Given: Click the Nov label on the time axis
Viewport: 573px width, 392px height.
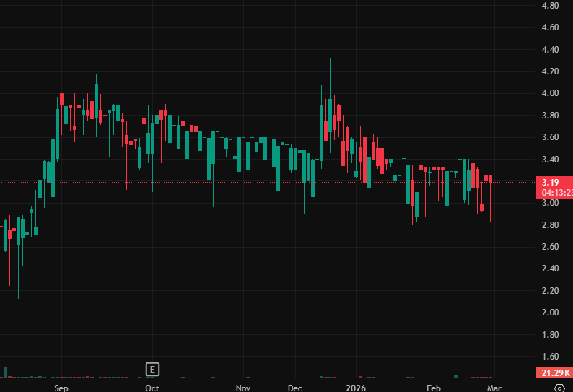Looking at the screenshot, I should point(243,388).
